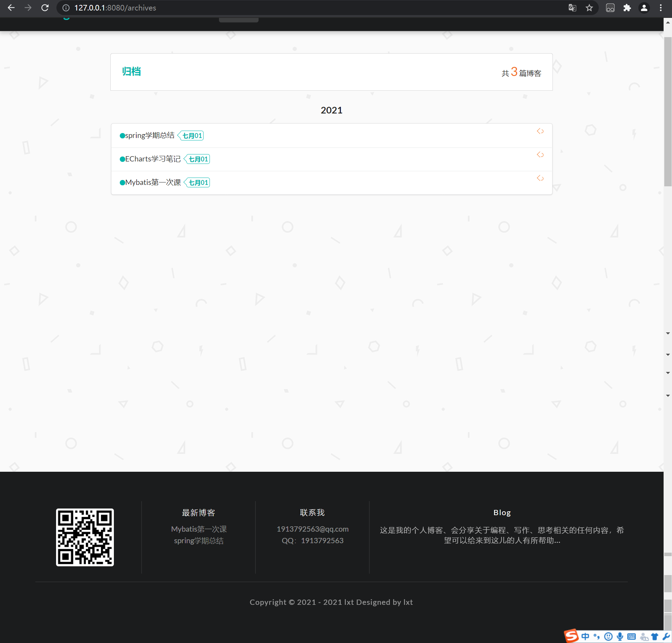Open footer link spring学期总结

click(x=199, y=541)
